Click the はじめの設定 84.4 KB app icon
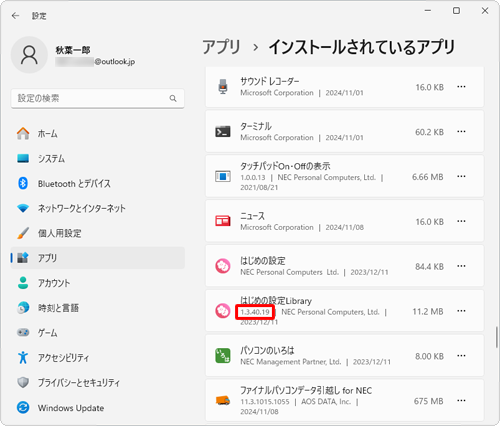Image resolution: width=500 pixels, height=426 pixels. click(x=223, y=266)
